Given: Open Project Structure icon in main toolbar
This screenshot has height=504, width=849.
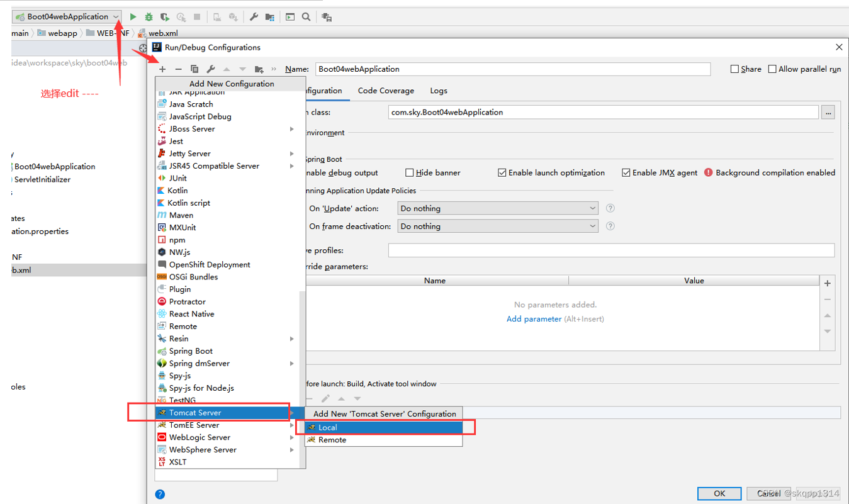Looking at the screenshot, I should [x=270, y=17].
